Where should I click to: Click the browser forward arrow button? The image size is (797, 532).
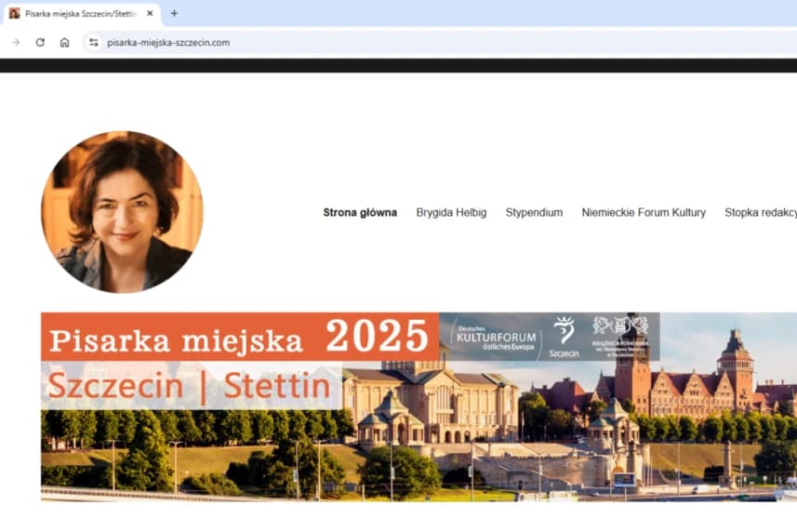tap(16, 43)
